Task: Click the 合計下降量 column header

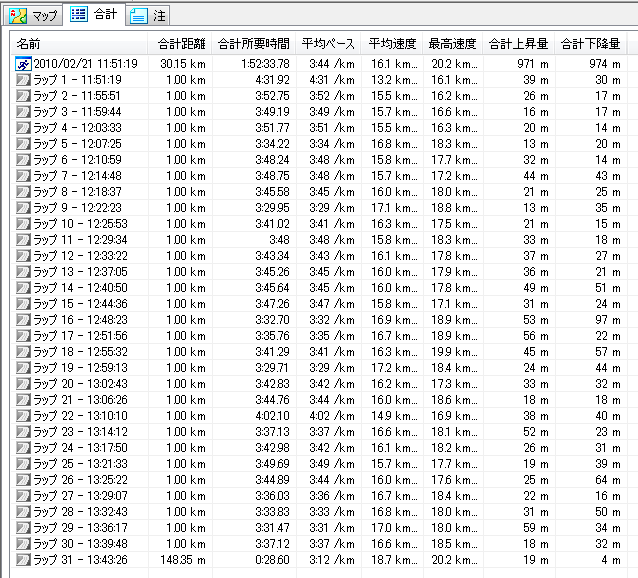Action: tap(591, 44)
